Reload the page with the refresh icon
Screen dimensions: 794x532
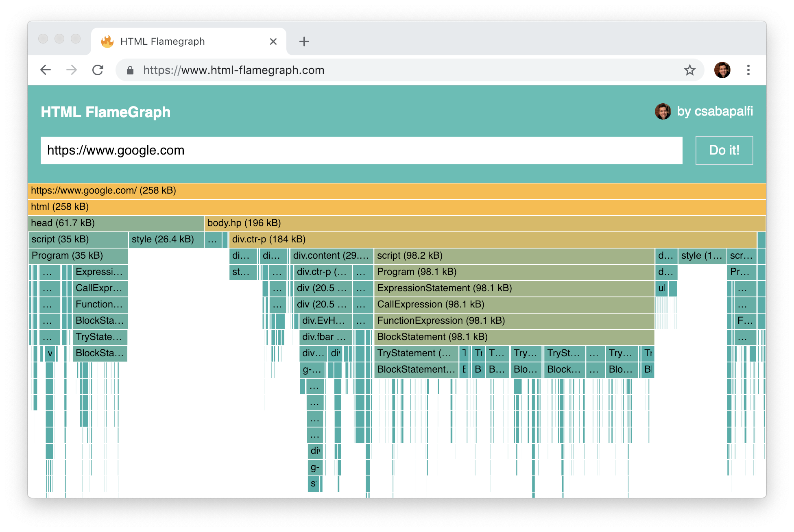tap(98, 70)
